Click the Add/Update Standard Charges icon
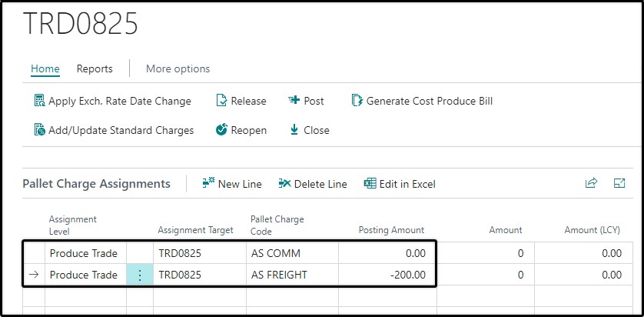 pyautogui.click(x=39, y=130)
